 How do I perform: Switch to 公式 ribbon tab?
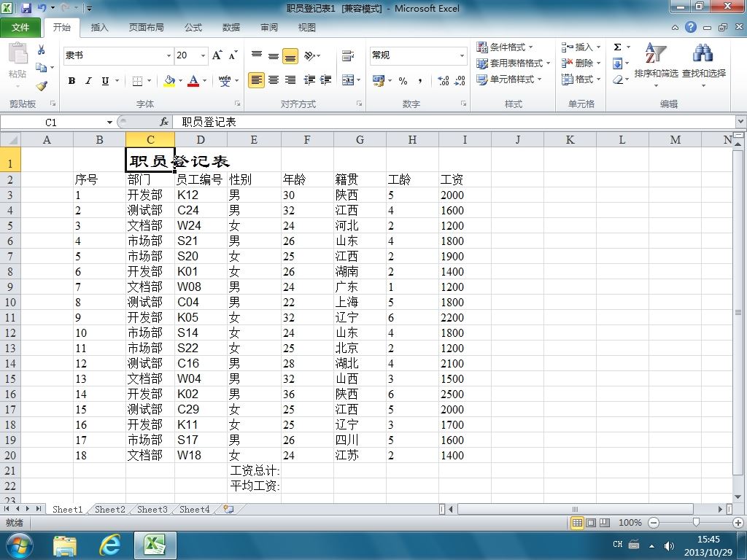[x=193, y=28]
